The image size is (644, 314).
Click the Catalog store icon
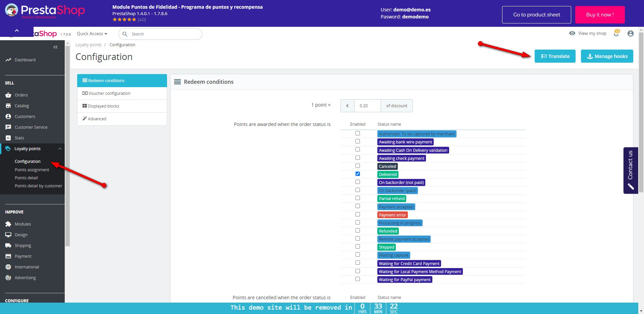(8, 106)
